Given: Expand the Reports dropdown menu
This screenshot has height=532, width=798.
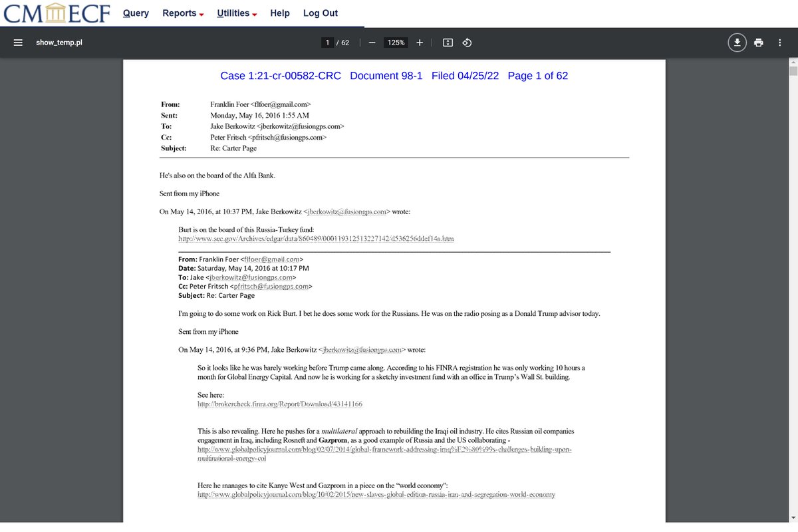Looking at the screenshot, I should [183, 13].
